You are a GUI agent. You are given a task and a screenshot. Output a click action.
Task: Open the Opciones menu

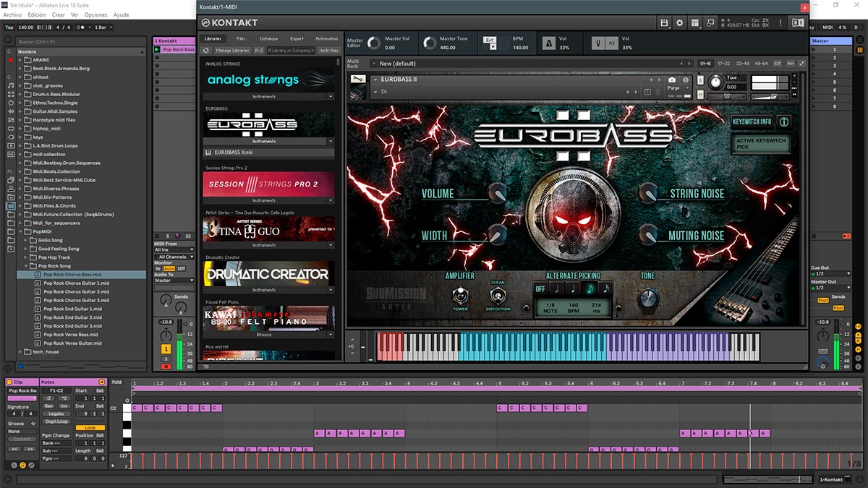click(96, 14)
